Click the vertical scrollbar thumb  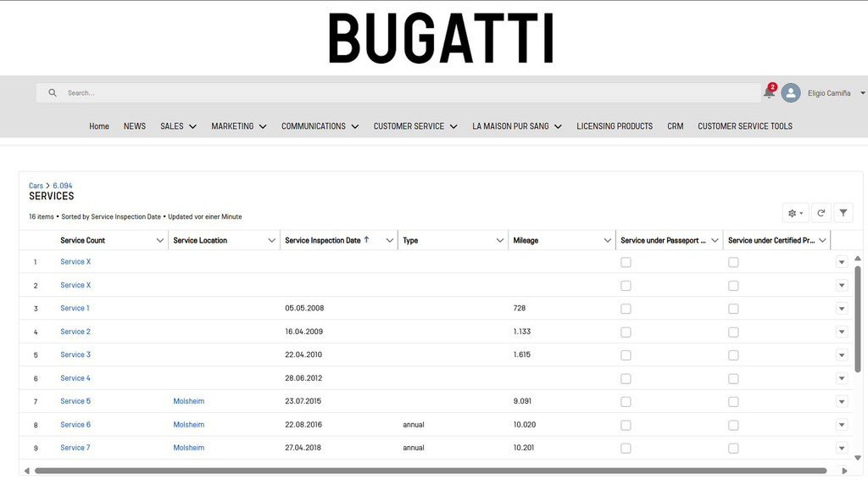click(858, 318)
